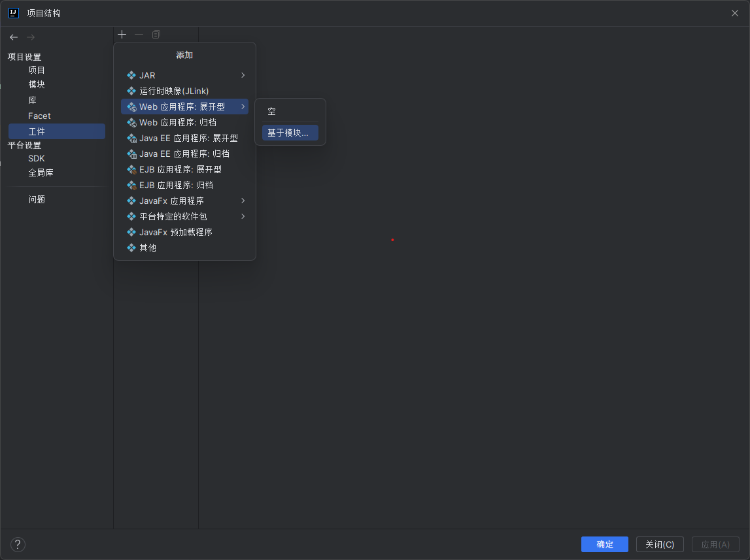Click the Java EE 应用程序: 展开型 icon
Screen dimensions: 750x560
tap(131, 138)
